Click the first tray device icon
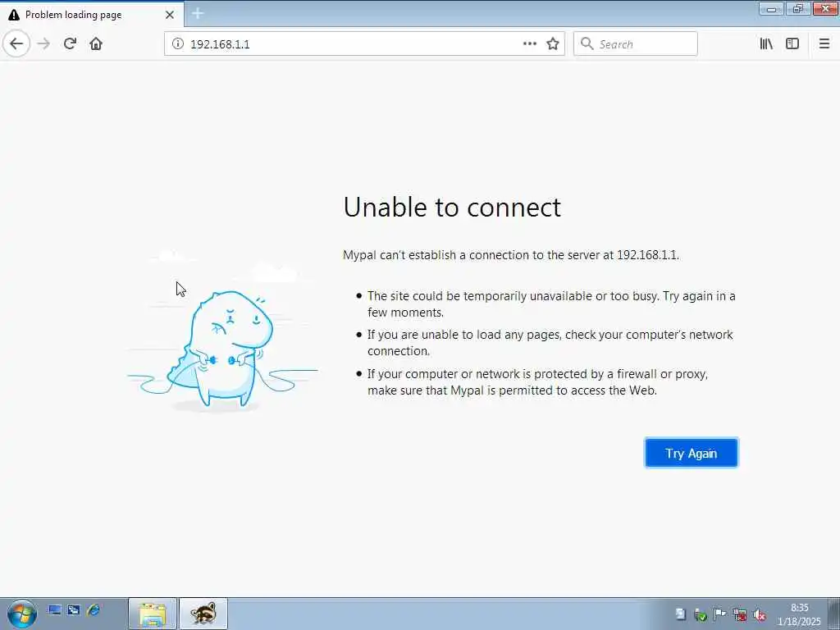 [680, 614]
